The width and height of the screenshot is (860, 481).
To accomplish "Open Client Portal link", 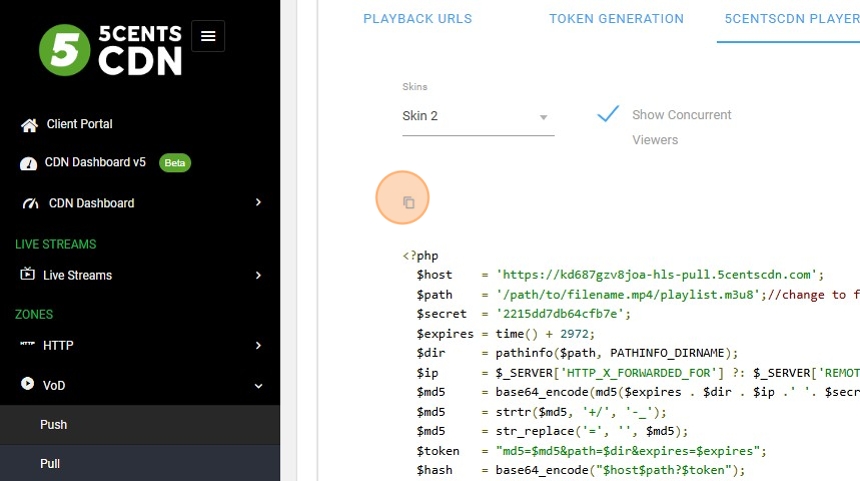I will coord(80,124).
